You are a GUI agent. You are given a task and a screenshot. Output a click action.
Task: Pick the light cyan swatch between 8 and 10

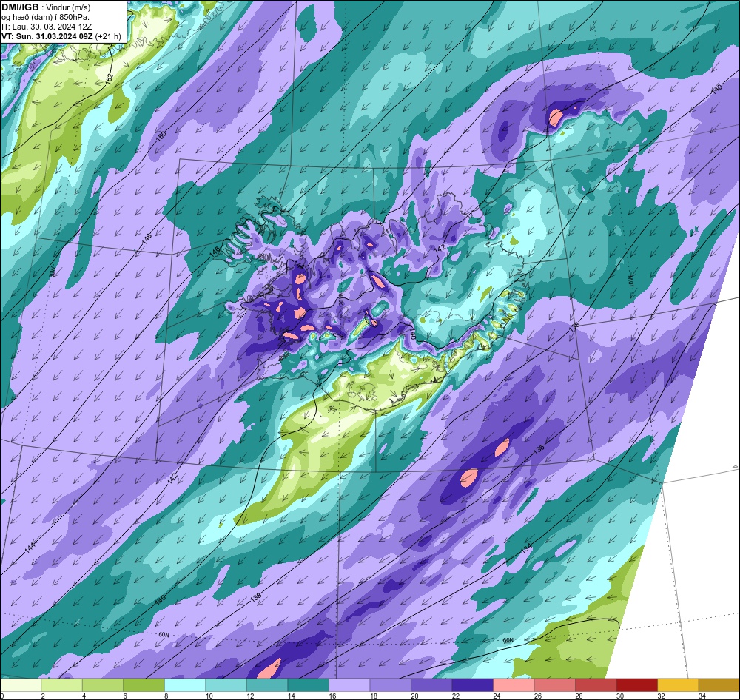coord(185,685)
